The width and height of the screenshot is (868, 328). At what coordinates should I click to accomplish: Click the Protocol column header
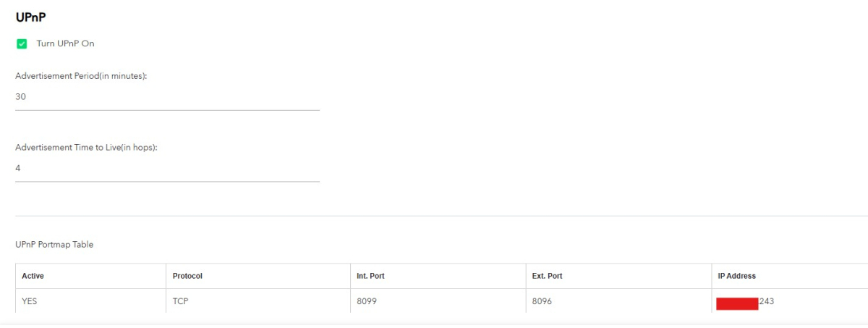187,276
